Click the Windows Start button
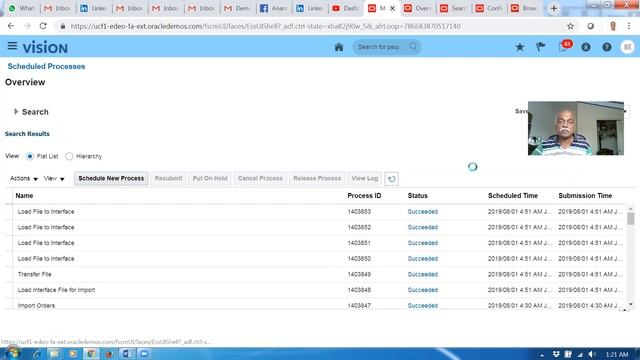 tap(12, 353)
